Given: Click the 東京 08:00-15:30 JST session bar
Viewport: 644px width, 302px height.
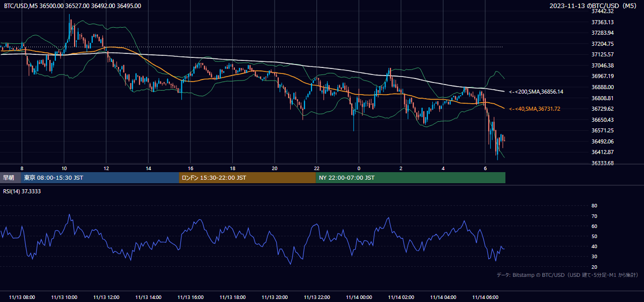Looking at the screenshot, I should 100,178.
